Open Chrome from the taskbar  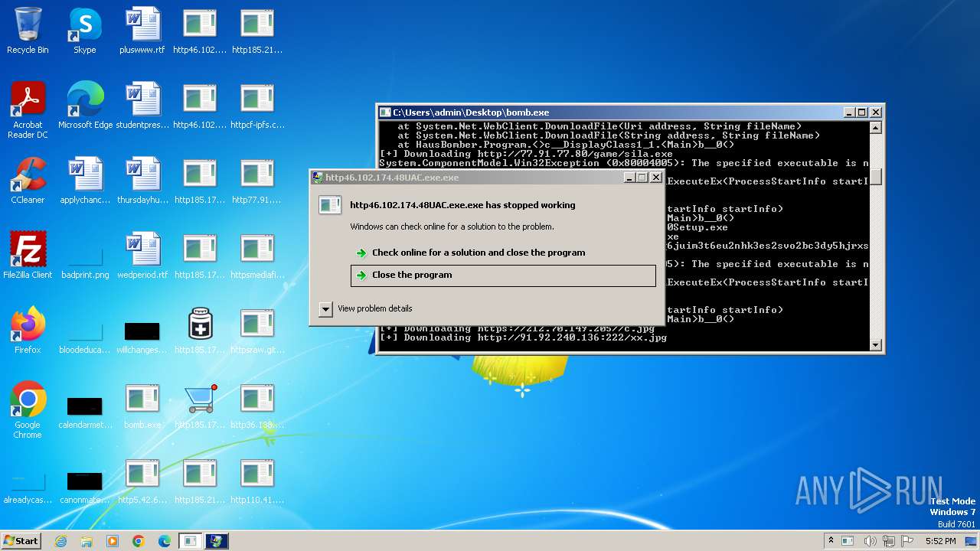139,541
